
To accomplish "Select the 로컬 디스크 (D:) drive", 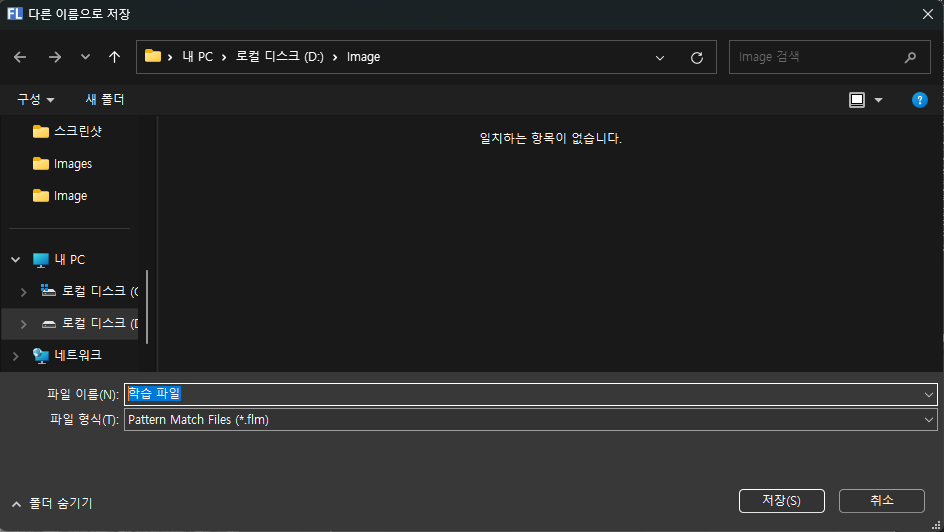I will point(89,323).
